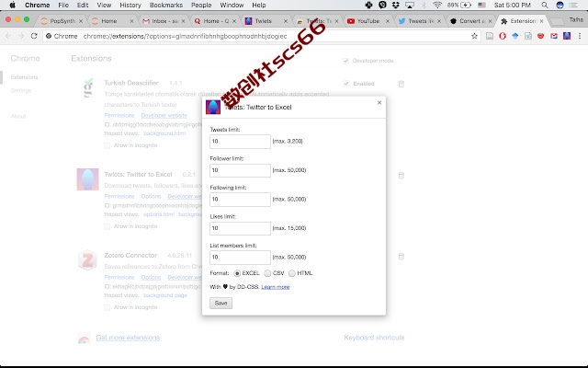
Task: Click the Tweets limit input field
Action: (x=240, y=142)
